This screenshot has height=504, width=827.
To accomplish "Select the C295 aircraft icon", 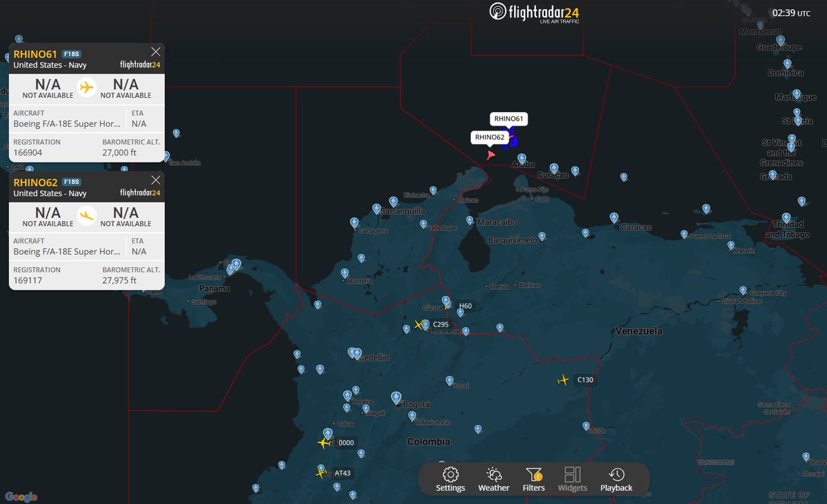I will click(420, 324).
